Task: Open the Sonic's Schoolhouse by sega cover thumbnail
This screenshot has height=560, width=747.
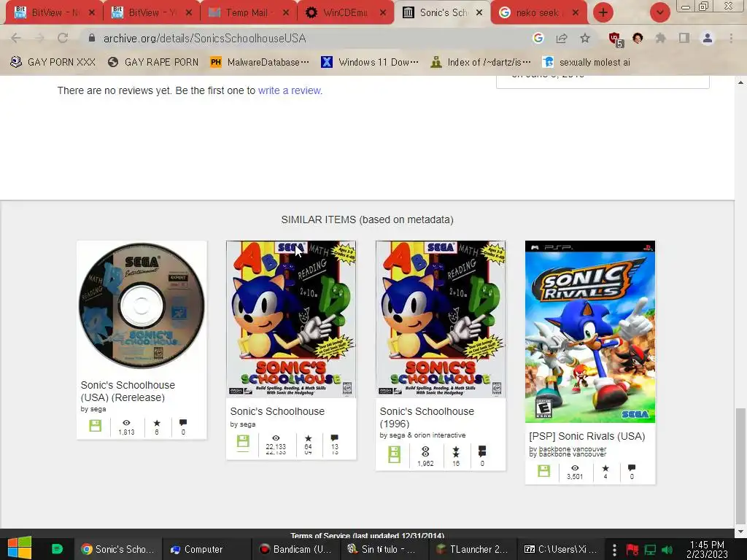Action: click(291, 319)
